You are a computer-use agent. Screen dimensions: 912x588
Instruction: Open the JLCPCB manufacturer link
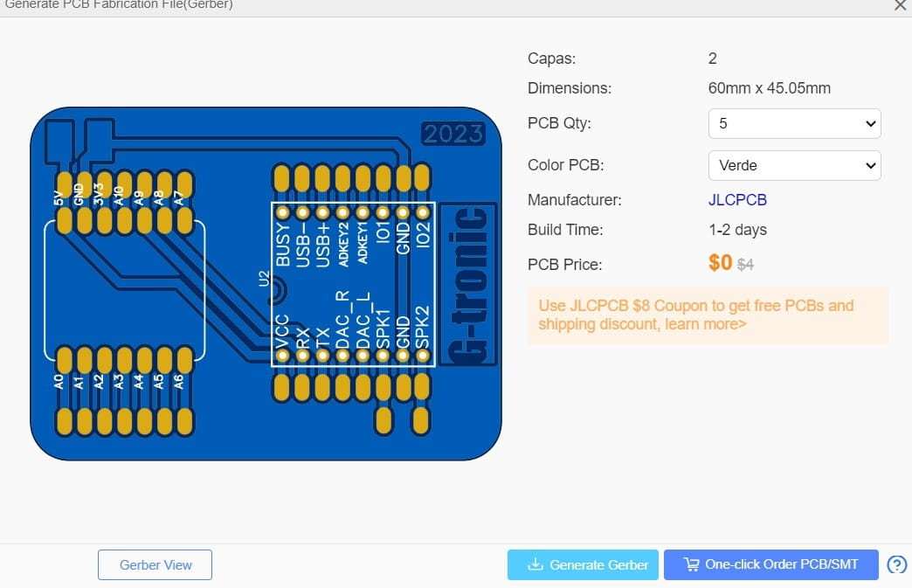click(x=737, y=199)
